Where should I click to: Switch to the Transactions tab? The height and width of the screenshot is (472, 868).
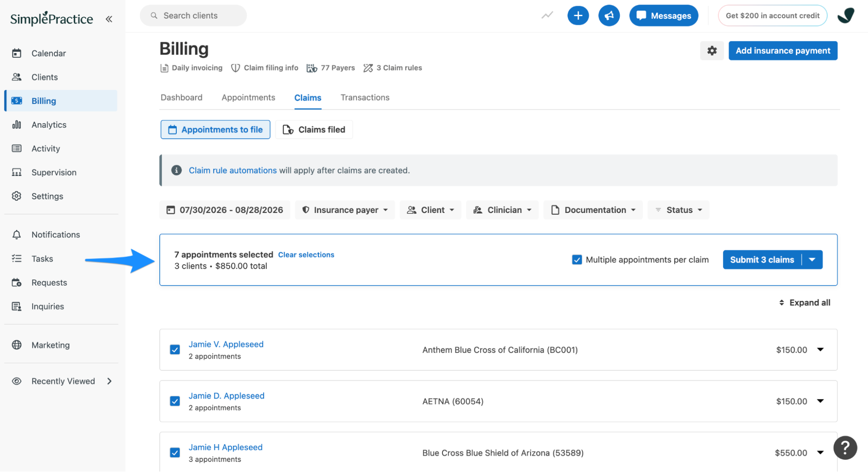[x=365, y=98]
